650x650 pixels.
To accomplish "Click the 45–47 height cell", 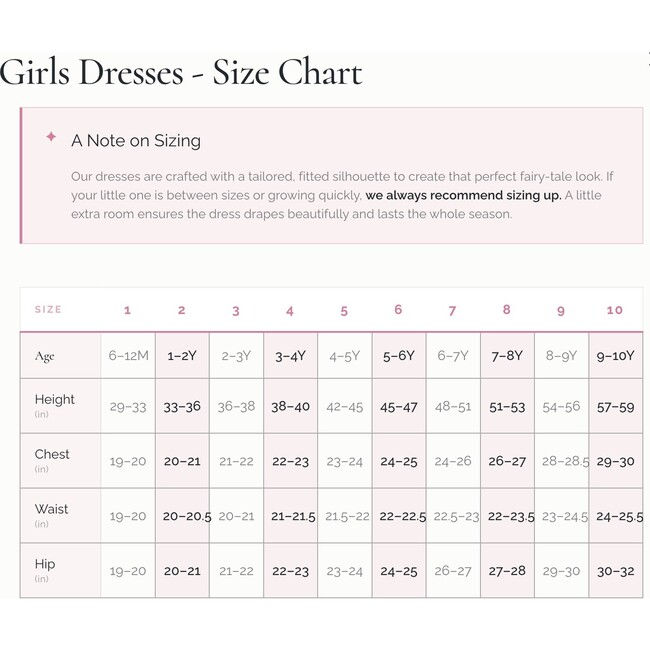I will pos(398,407).
